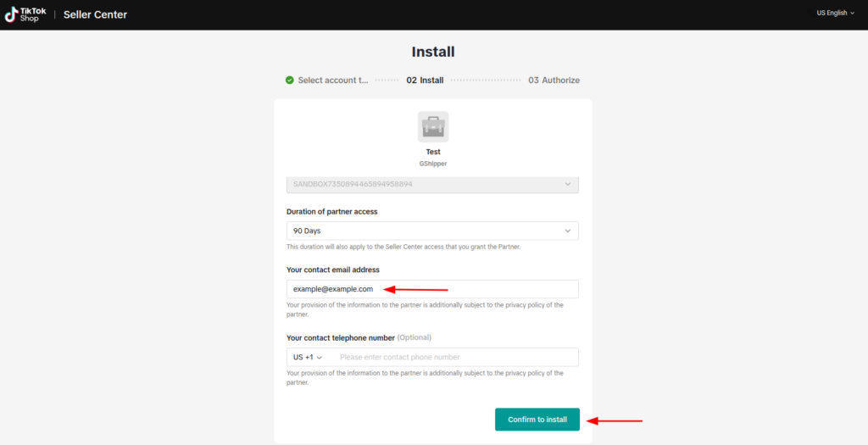Click the green checkmark step icon
The image size is (868, 445).
point(290,81)
